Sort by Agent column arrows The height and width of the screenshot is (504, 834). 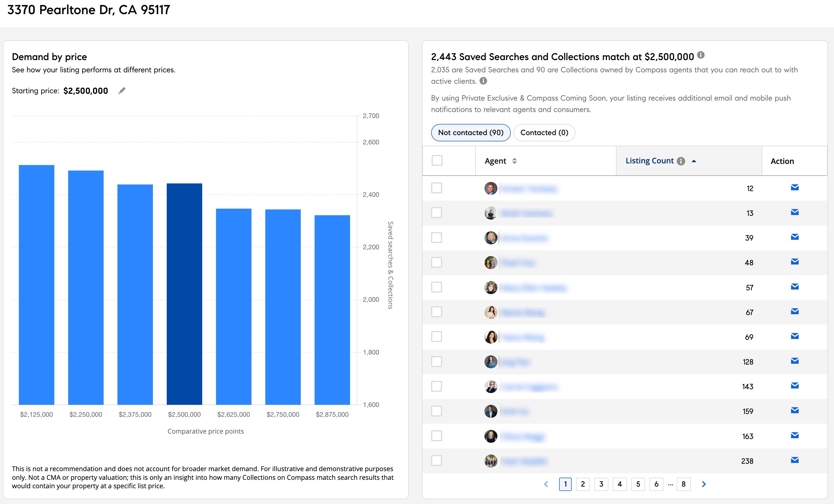[x=514, y=161]
